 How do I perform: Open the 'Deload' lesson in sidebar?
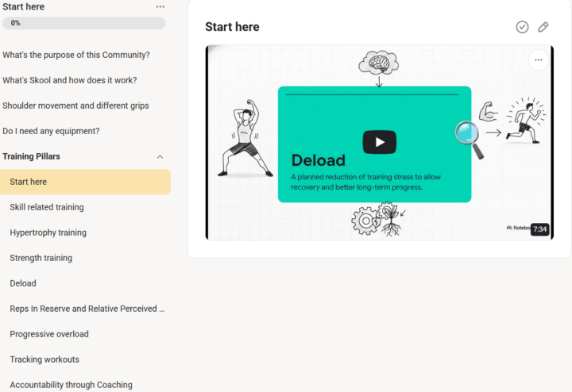tap(23, 283)
